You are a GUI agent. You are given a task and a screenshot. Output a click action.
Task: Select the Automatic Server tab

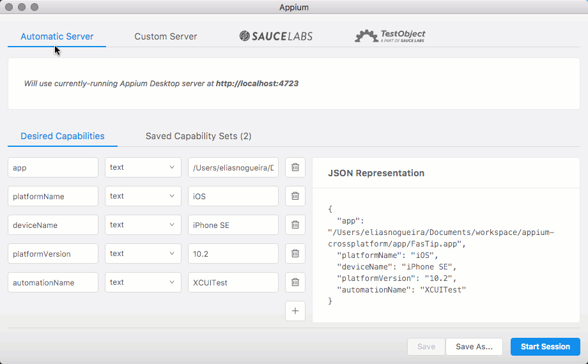pyautogui.click(x=57, y=36)
